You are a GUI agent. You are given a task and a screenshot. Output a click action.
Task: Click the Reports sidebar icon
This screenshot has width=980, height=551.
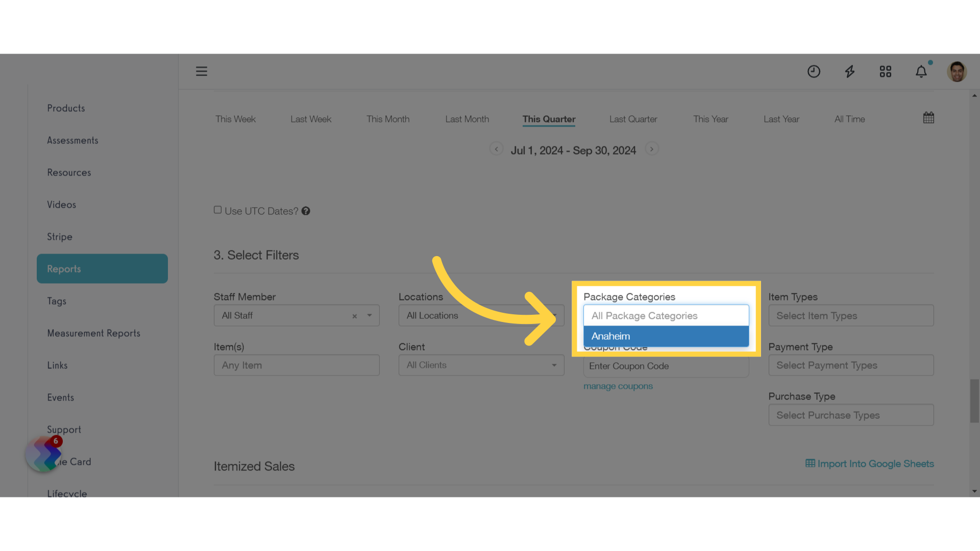(102, 268)
